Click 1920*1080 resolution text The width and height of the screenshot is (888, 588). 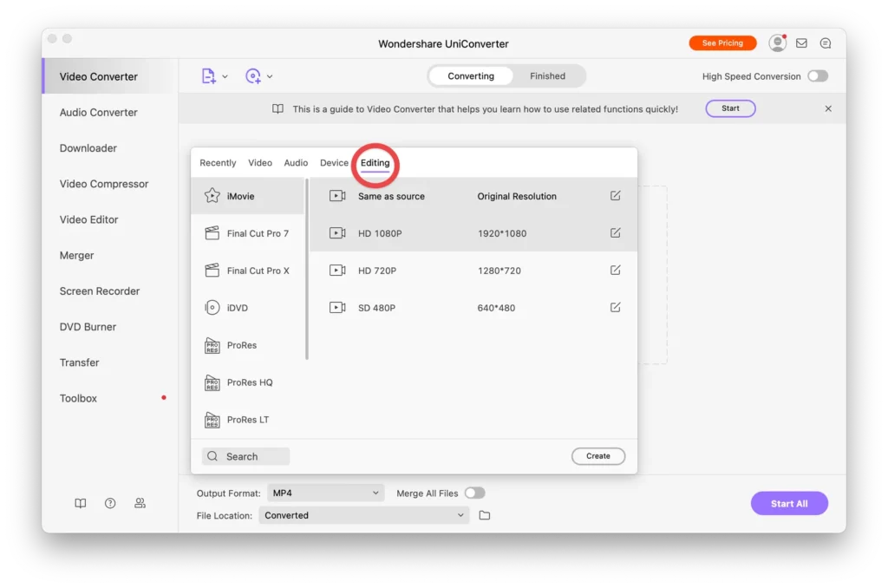(x=502, y=233)
